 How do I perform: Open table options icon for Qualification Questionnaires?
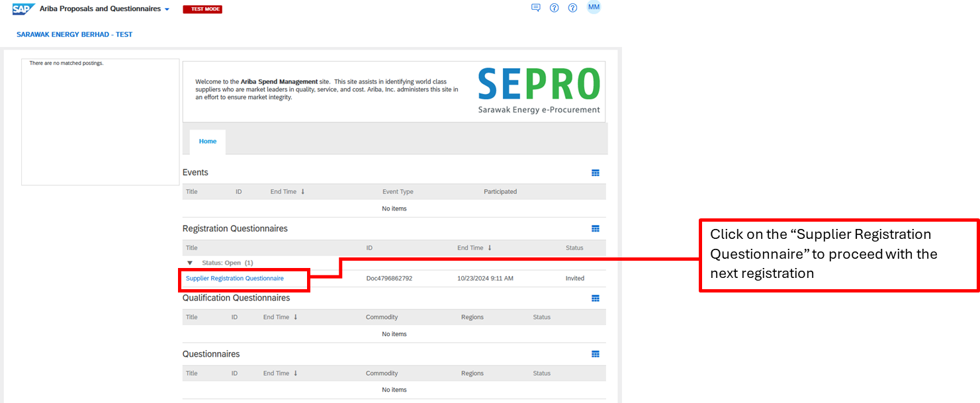click(x=596, y=298)
